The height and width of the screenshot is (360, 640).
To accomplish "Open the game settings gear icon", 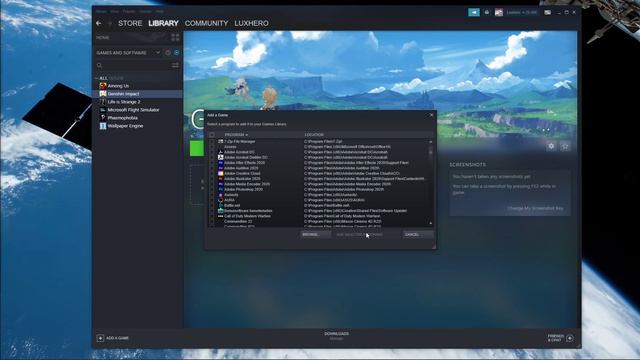I will (551, 146).
